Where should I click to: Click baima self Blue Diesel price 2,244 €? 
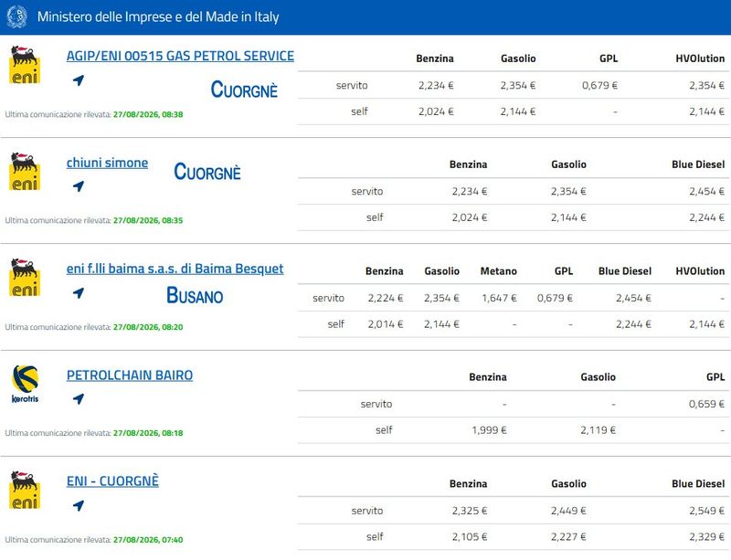633,324
